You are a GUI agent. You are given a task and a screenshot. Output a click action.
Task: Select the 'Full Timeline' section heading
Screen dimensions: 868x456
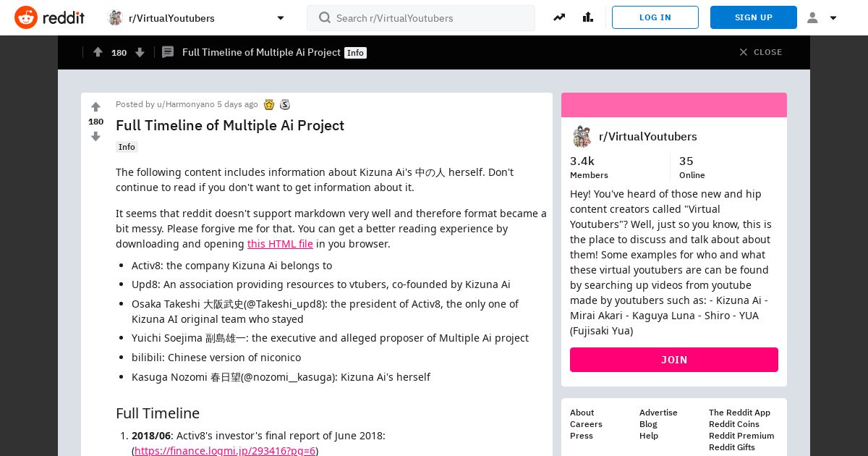coord(158,413)
